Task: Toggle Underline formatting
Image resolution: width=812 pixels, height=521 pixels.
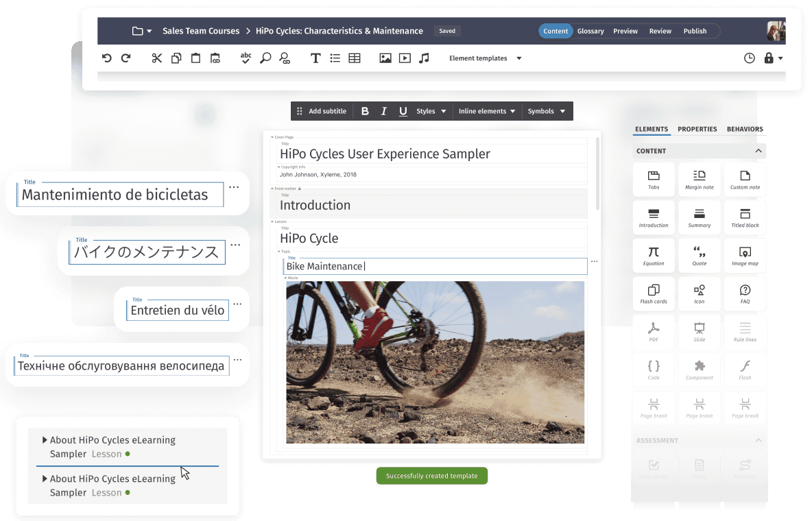Action: click(403, 111)
